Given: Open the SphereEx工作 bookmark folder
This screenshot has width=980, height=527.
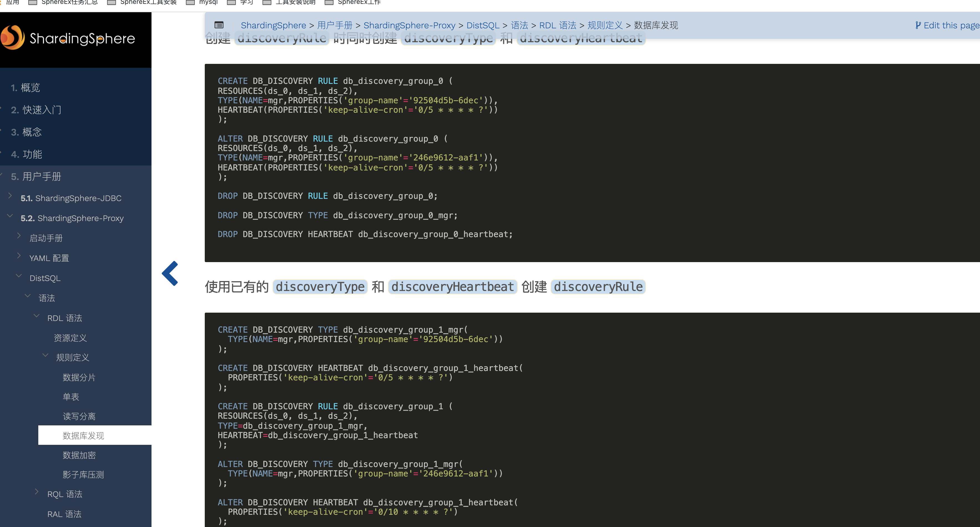Looking at the screenshot, I should tap(352, 2).
